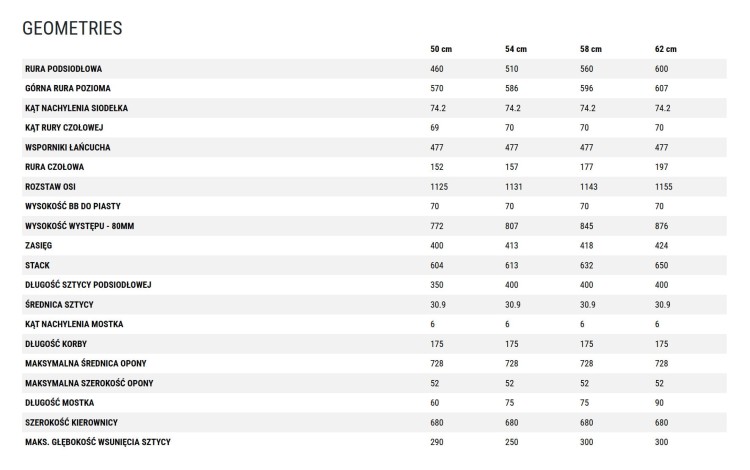
Task: Click the 58 cm size header
Action: pos(591,49)
